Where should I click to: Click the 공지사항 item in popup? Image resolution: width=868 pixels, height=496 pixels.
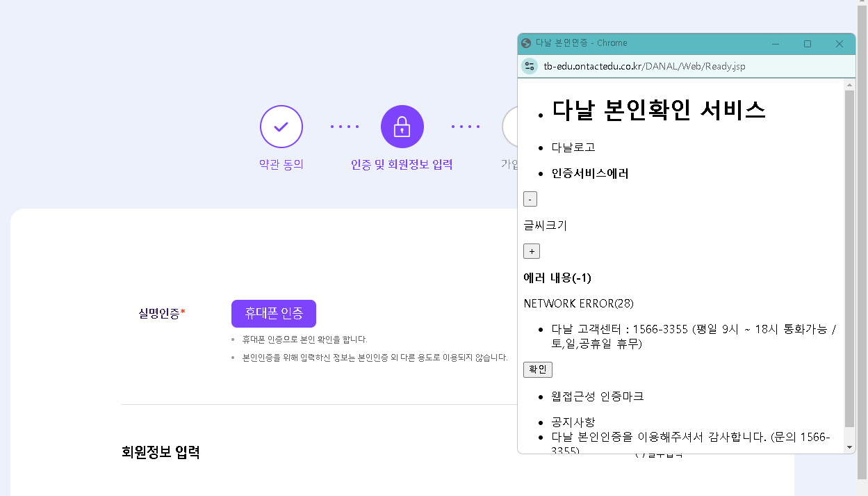pos(573,422)
